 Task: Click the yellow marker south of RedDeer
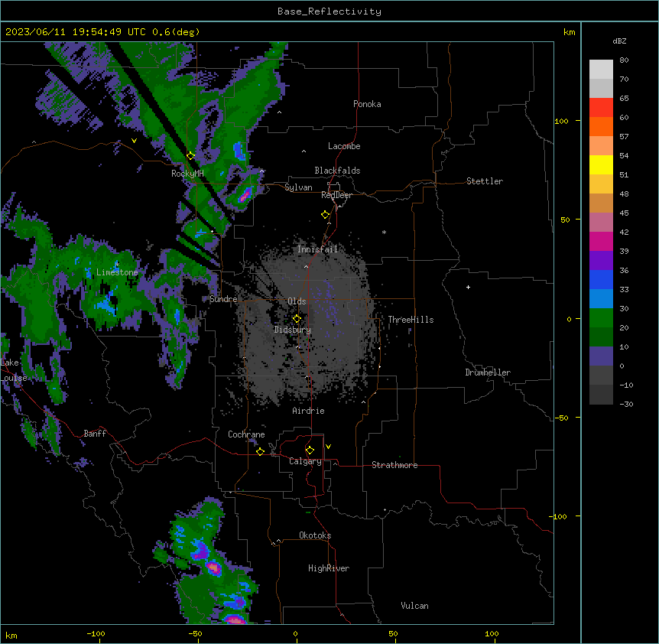coord(325,214)
